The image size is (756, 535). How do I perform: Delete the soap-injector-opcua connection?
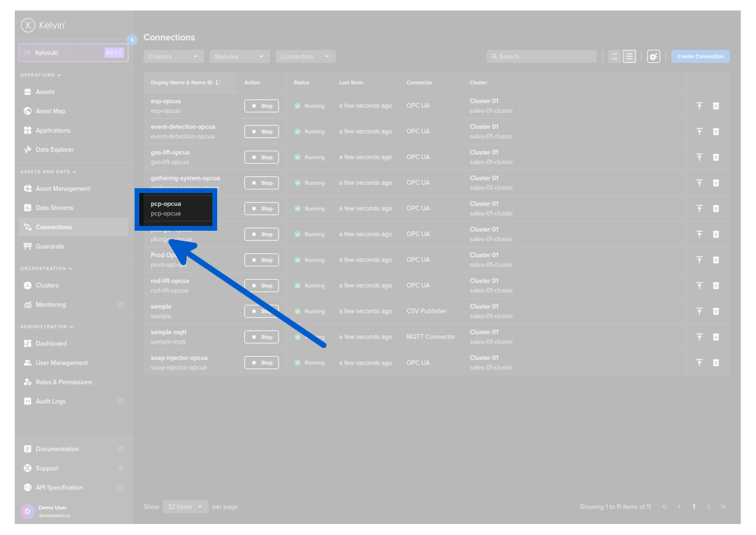(x=715, y=363)
